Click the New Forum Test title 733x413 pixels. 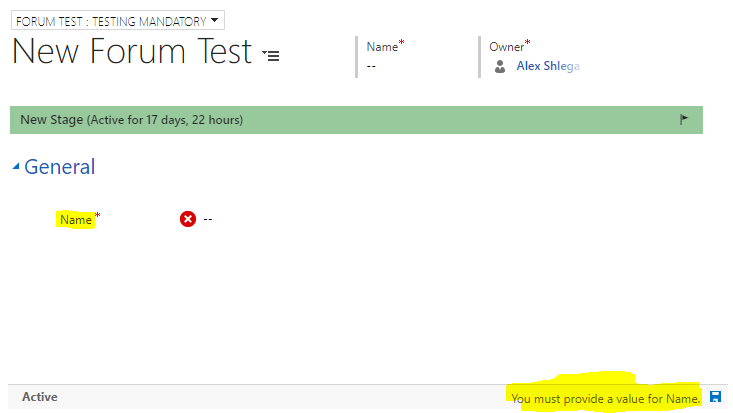pyautogui.click(x=132, y=51)
